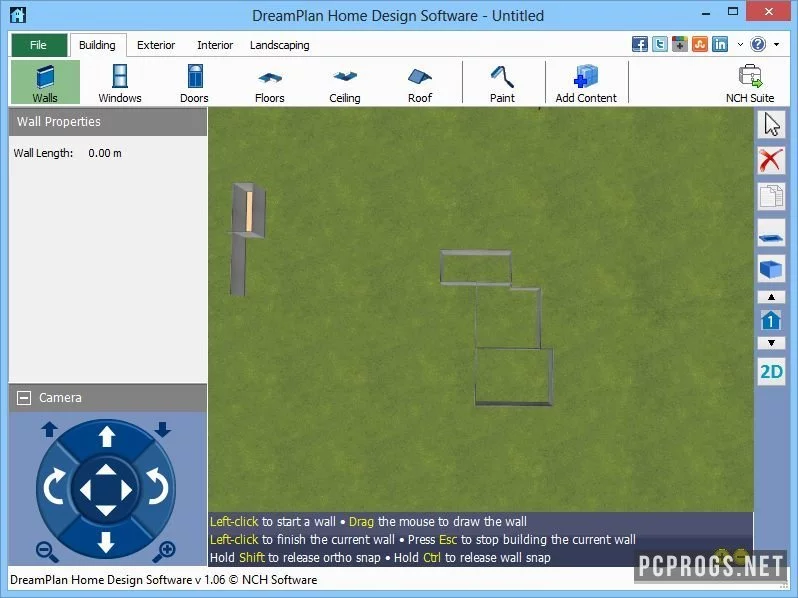Share on StumbleUpon
The height and width of the screenshot is (598, 798).
click(x=700, y=44)
